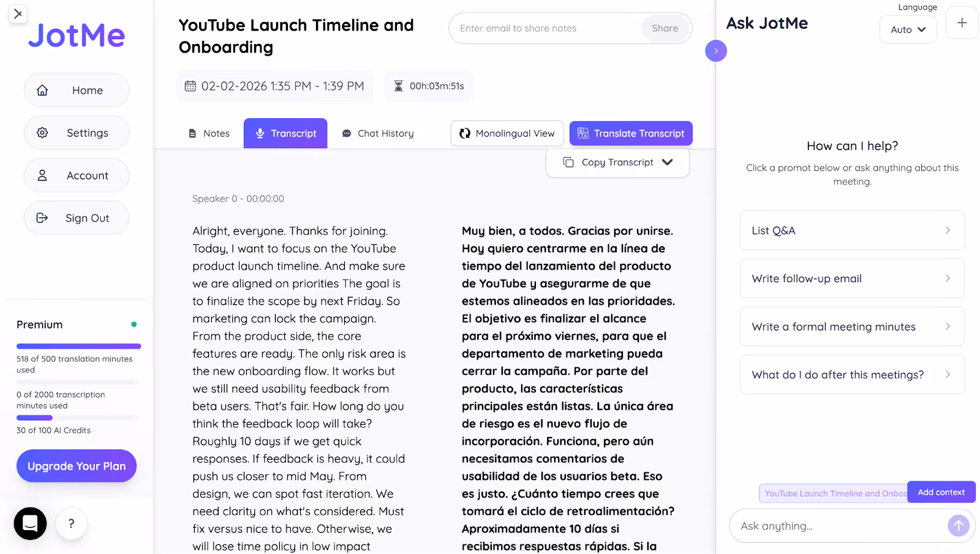Select the List Q&A prompt
Image resolution: width=980 pixels, height=554 pixels.
[x=852, y=230]
